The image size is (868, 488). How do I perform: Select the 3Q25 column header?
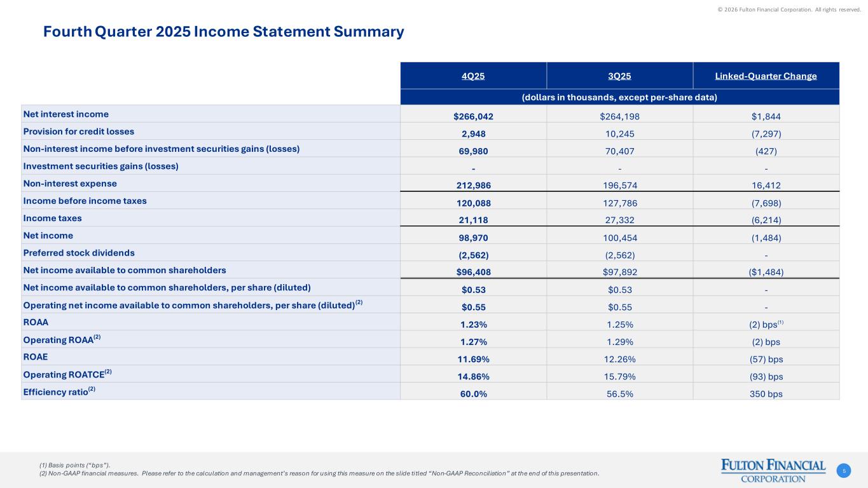(619, 76)
